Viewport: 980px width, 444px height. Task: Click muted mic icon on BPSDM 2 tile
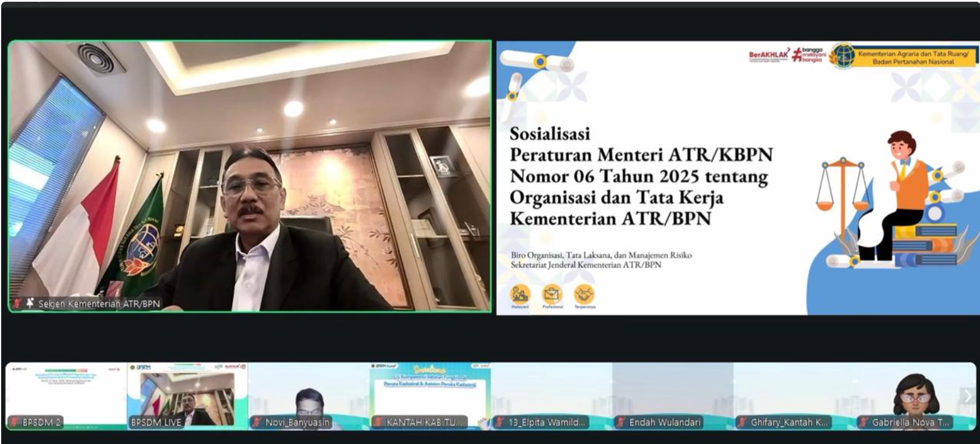(14, 422)
